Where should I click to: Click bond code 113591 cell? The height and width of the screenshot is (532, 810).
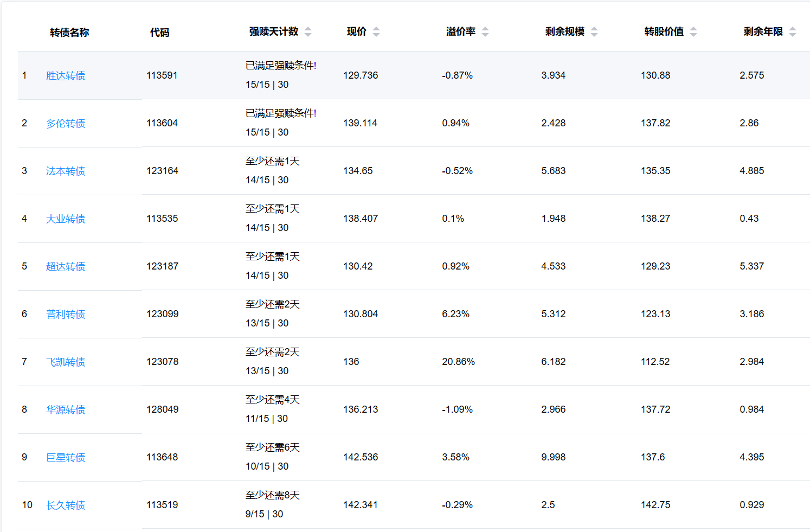click(162, 75)
